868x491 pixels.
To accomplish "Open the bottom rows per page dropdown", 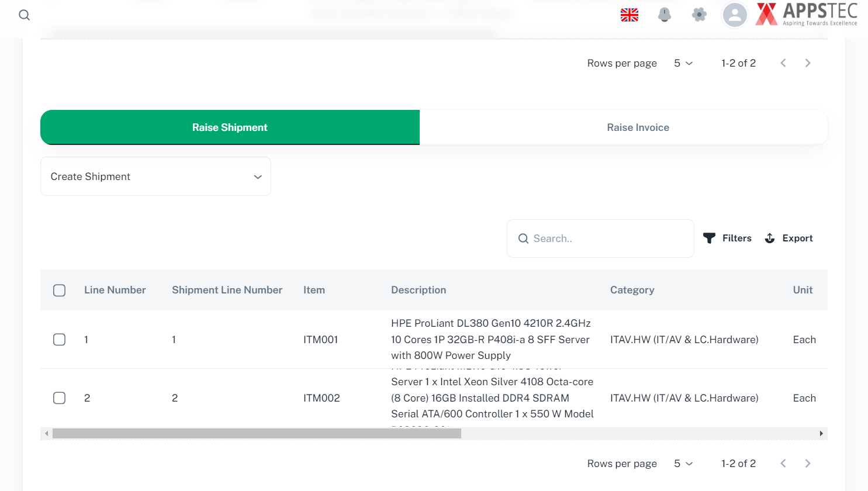I will pyautogui.click(x=683, y=464).
